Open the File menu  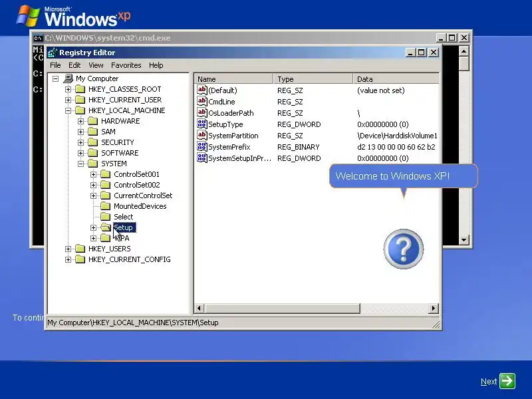[55, 65]
